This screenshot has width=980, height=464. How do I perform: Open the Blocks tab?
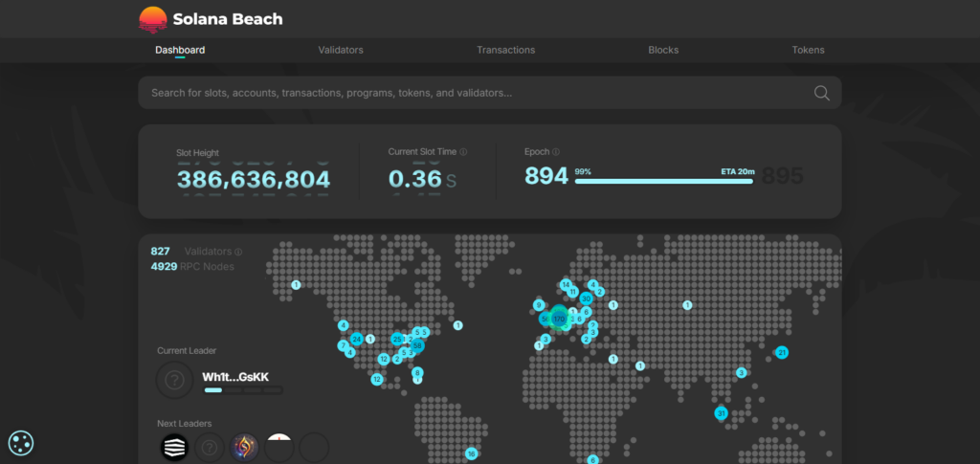tap(663, 50)
